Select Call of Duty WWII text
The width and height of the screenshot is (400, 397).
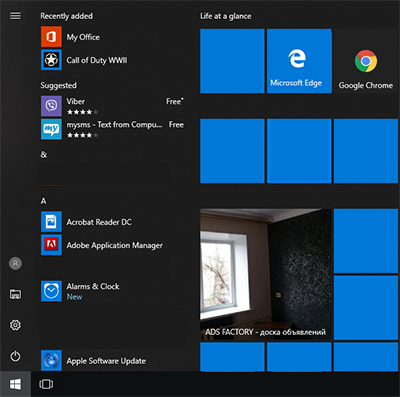pos(97,60)
